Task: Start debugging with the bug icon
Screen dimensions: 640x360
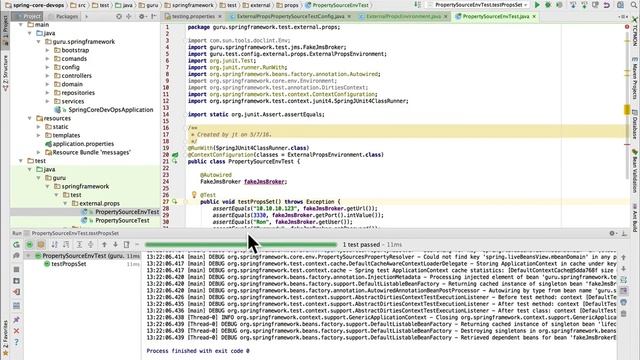Action: [548, 5]
